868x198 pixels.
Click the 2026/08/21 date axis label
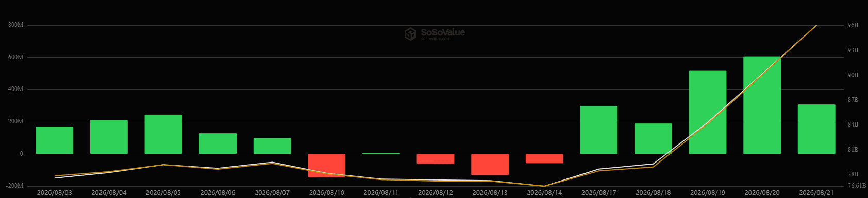[x=816, y=193]
